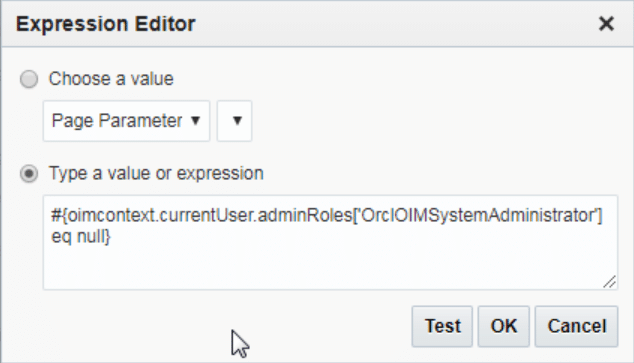
Task: Place cursor on the "eq null}" line
Action: pyautogui.click(x=81, y=236)
